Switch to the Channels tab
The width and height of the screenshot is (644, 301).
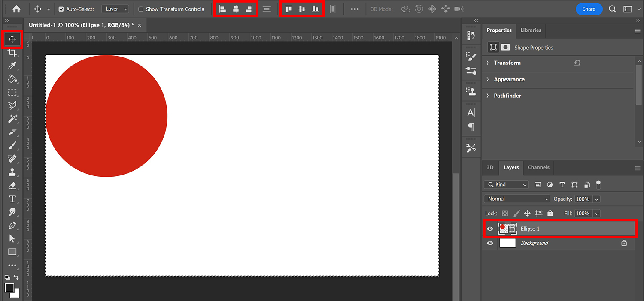pos(538,167)
